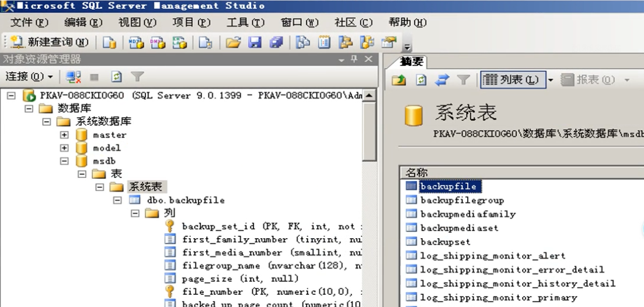Click the 报表(O) report button
The width and height of the screenshot is (644, 307).
click(x=588, y=79)
